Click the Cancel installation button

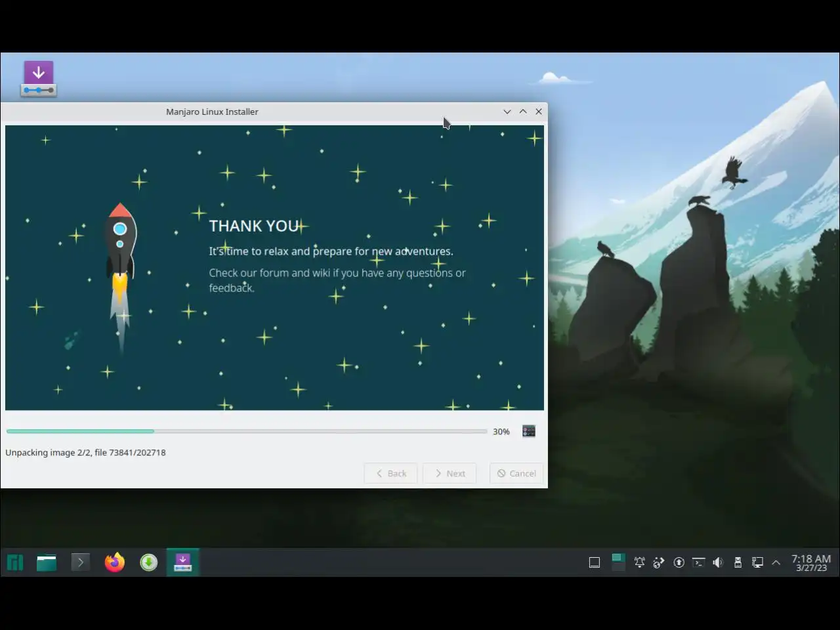coord(516,473)
